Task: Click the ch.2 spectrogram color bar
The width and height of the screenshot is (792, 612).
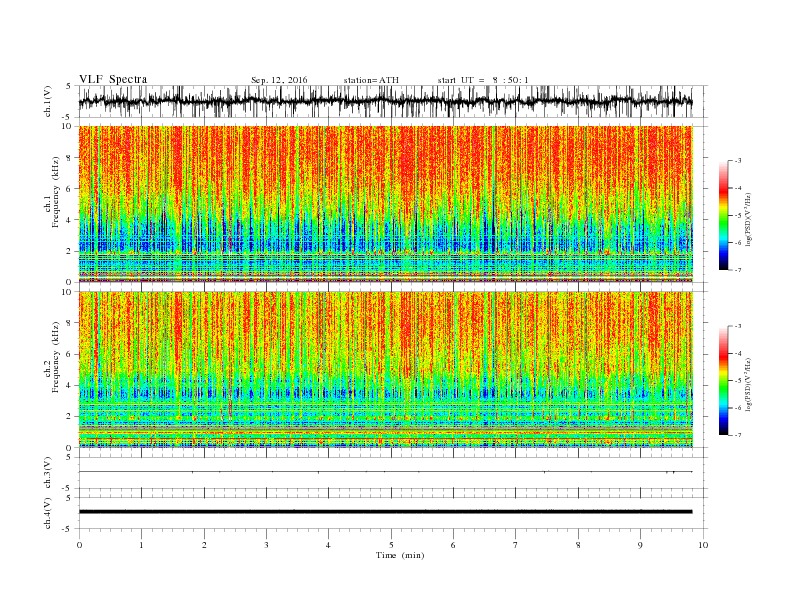Action: 724,380
